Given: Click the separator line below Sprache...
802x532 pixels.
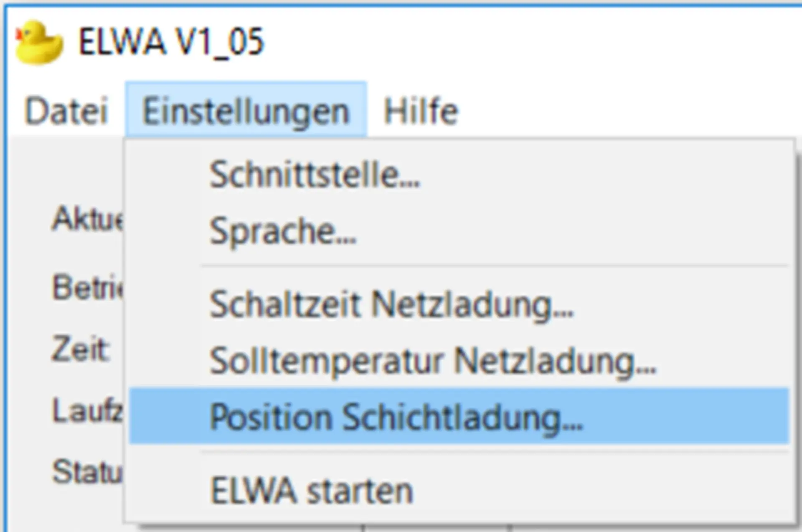Looking at the screenshot, I should pyautogui.click(x=495, y=266).
